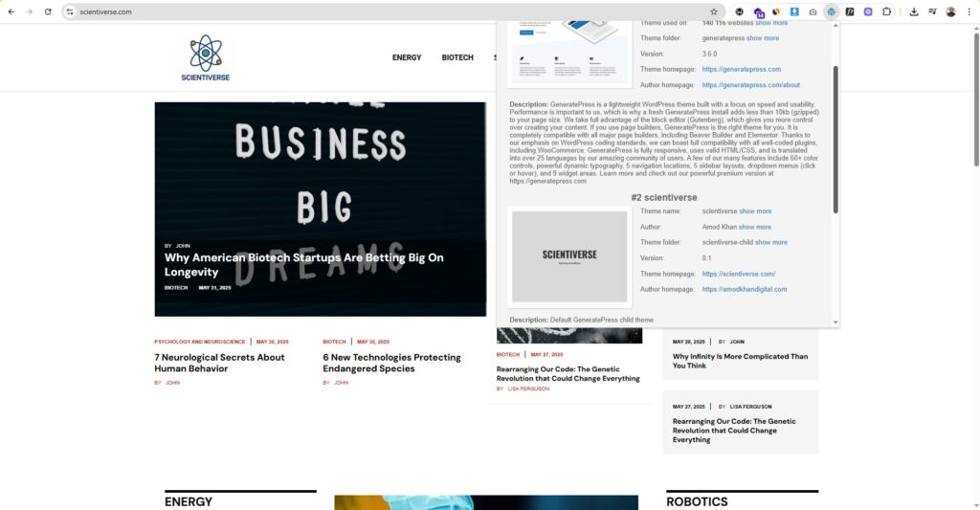Open the https://generatepress.com theme homepage link

click(741, 69)
